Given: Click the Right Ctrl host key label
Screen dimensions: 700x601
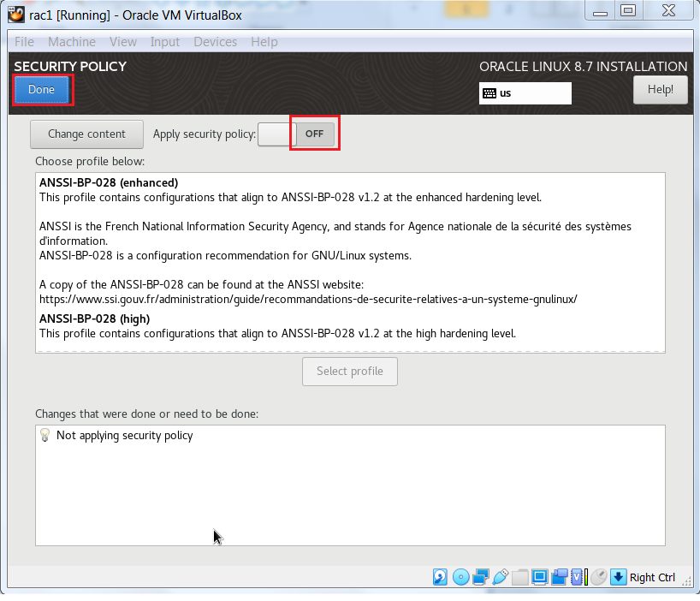Looking at the screenshot, I should [x=652, y=577].
